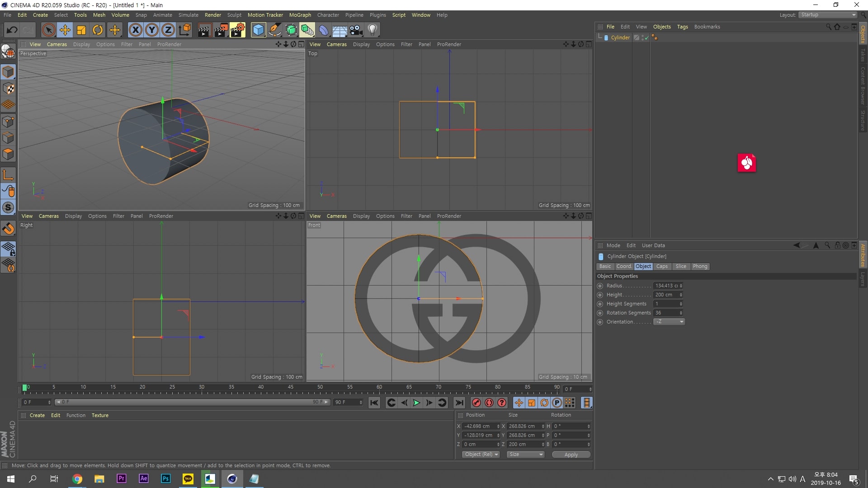
Task: Click frame 45 on timeline ruler
Action: (290, 388)
